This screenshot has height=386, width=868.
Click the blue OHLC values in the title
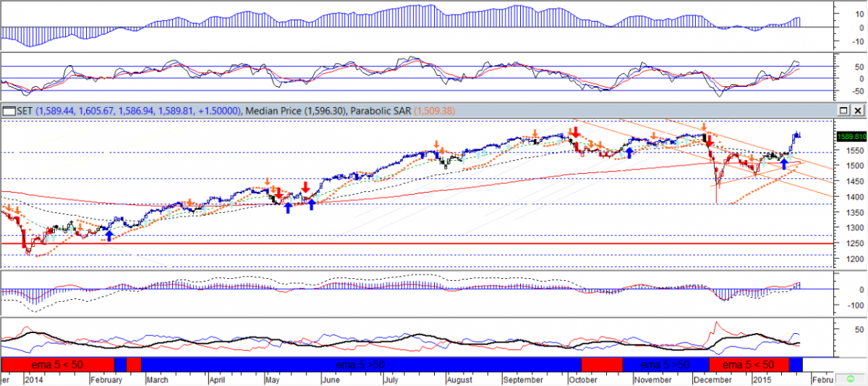point(137,111)
